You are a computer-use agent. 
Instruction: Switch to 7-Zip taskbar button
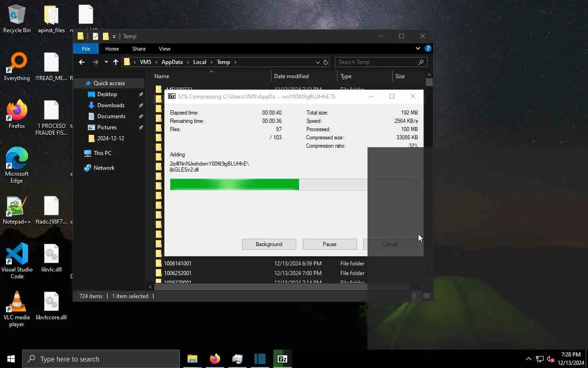click(x=283, y=359)
